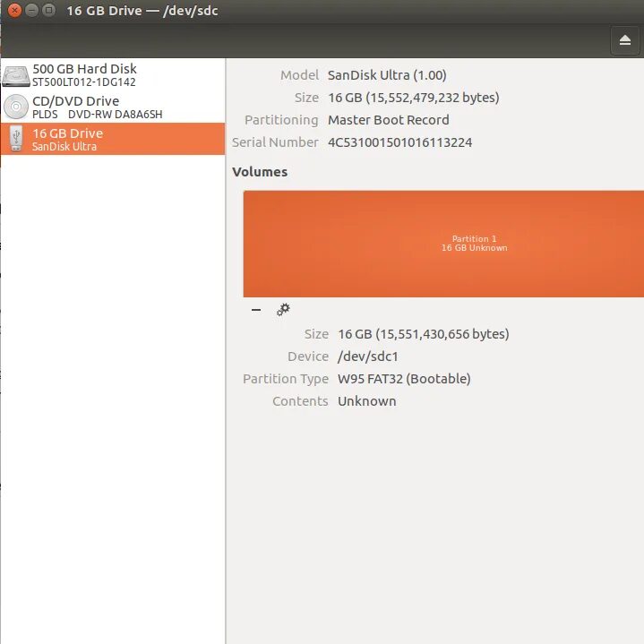Image resolution: width=644 pixels, height=644 pixels.
Task: Minimize the Disks window
Action: click(x=31, y=10)
